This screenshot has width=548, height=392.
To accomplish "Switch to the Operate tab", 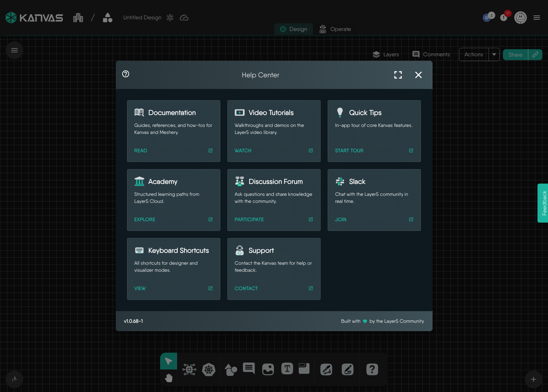I will coord(335,29).
